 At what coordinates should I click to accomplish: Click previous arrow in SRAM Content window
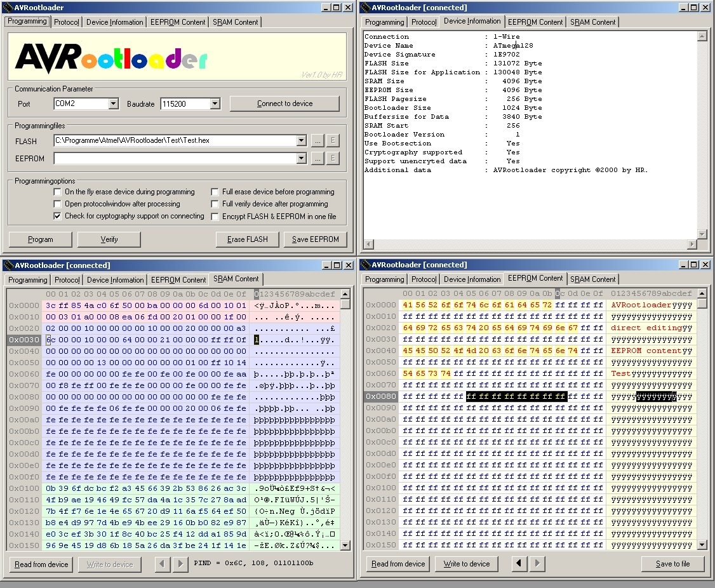(x=162, y=564)
